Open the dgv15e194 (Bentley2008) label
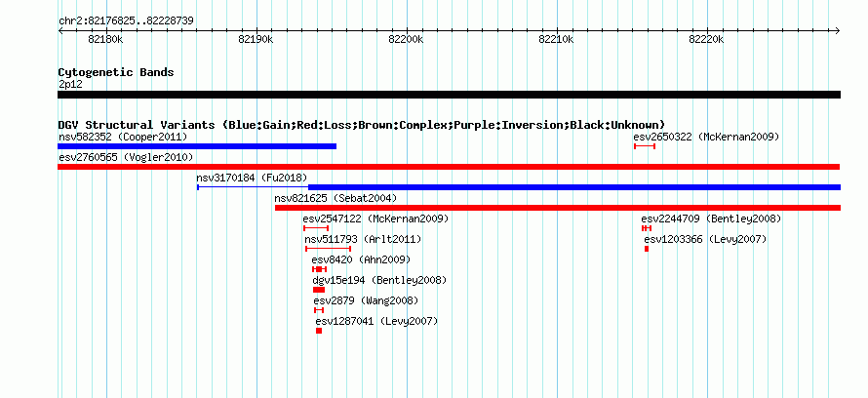The height and width of the screenshot is (398, 868). [x=379, y=280]
